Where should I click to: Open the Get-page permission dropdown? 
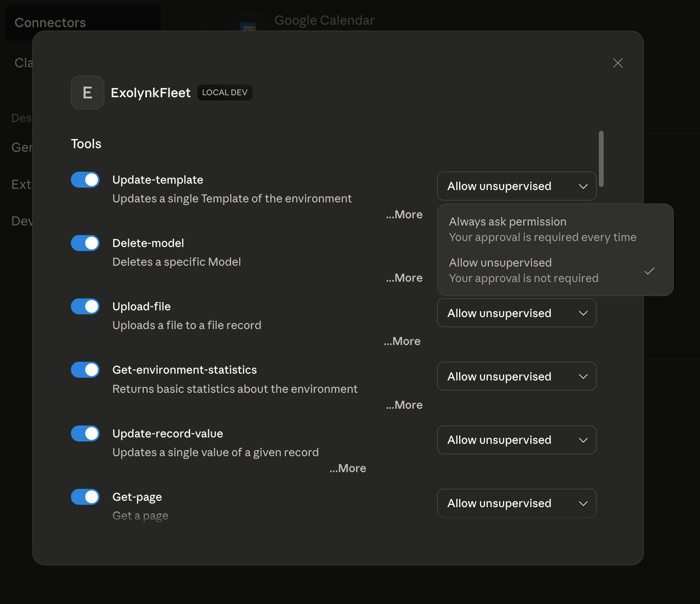coord(516,503)
